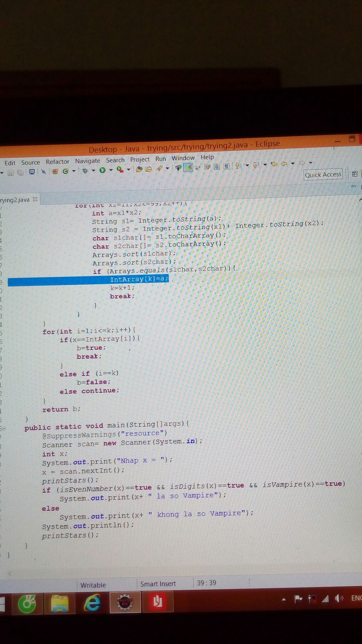362x644 pixels.
Task: Click the green Run button icon
Action: (x=102, y=170)
